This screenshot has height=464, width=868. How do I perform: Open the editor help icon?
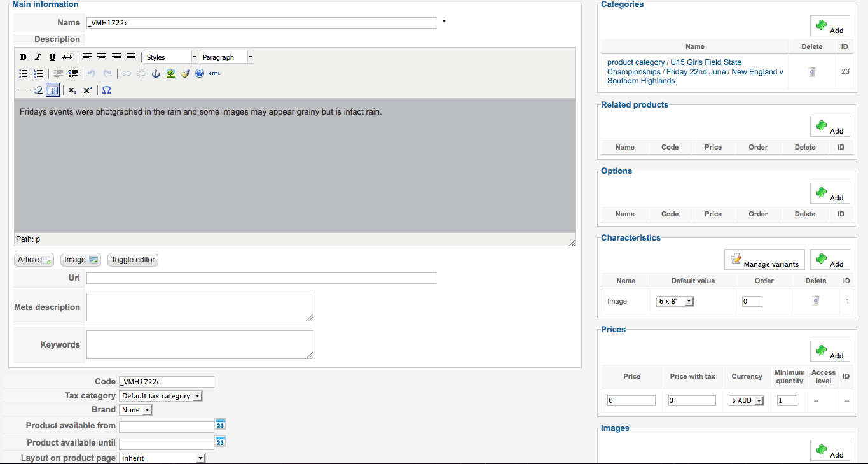click(200, 73)
